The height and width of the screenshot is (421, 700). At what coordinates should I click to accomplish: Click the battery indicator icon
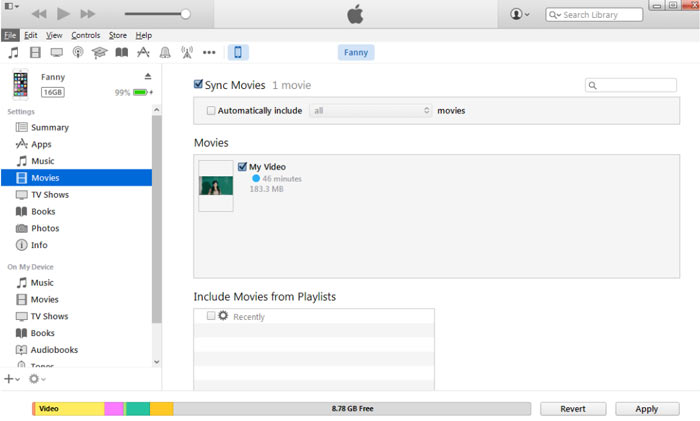click(x=140, y=92)
